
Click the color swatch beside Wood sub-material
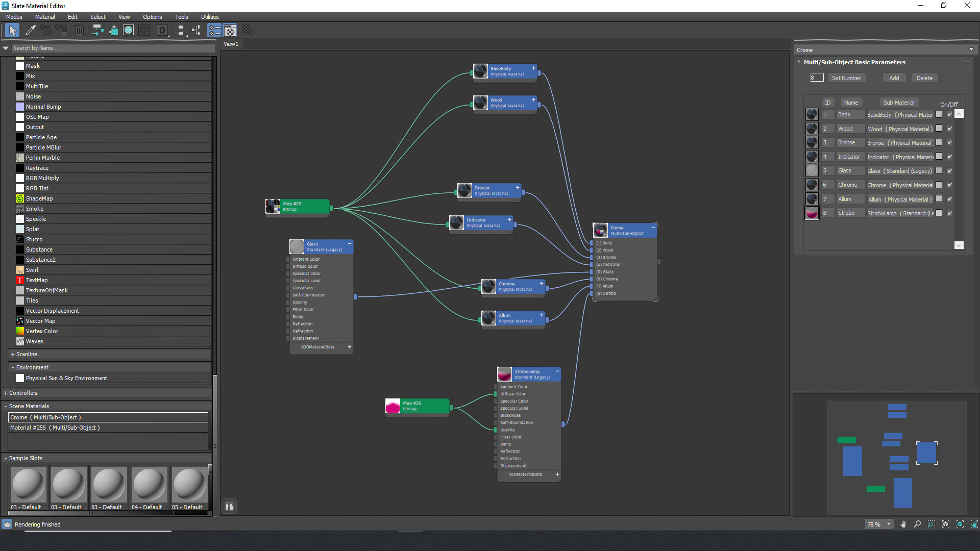point(939,129)
